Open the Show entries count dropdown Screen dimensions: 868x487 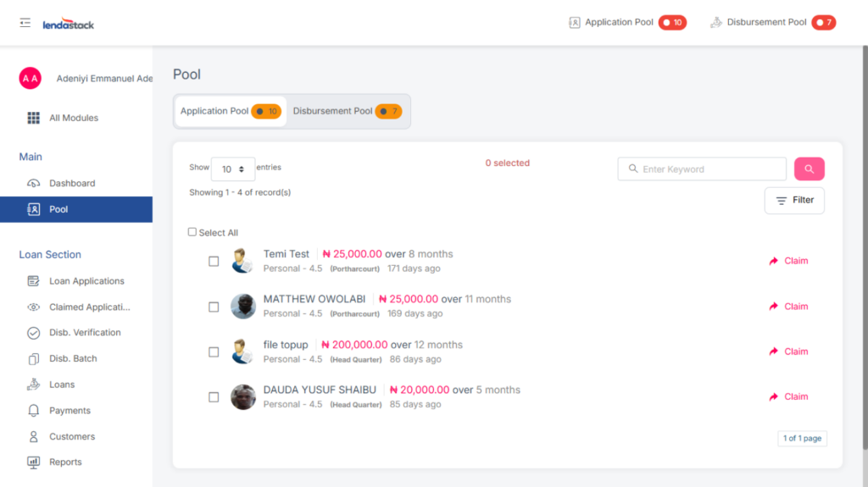tap(232, 169)
